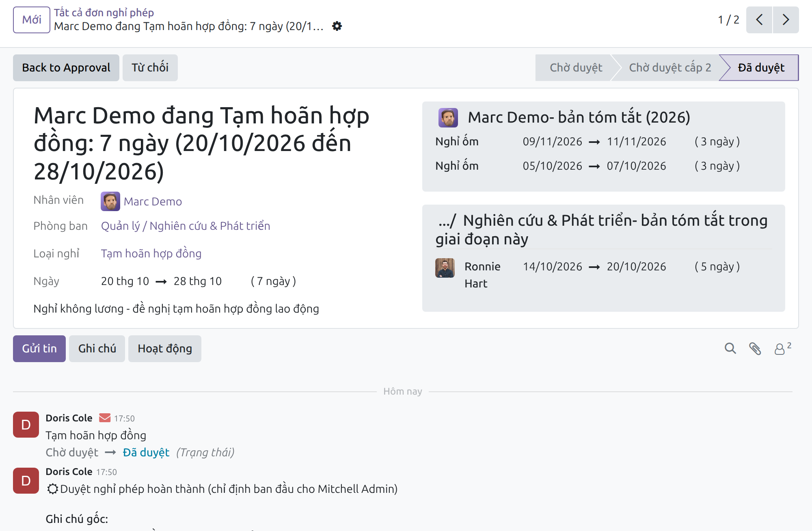Click Đã duyệt status value in chatter log
Viewport: 812px width, 531px height.
[146, 453]
